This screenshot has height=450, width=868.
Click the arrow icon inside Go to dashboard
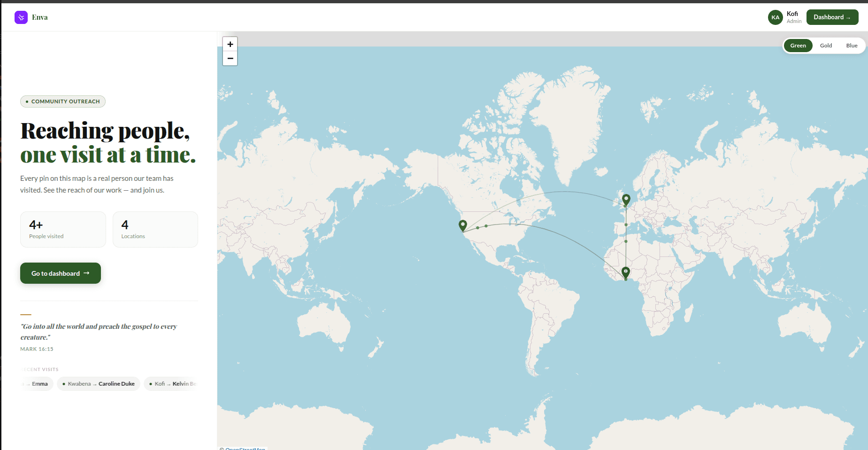(x=87, y=273)
